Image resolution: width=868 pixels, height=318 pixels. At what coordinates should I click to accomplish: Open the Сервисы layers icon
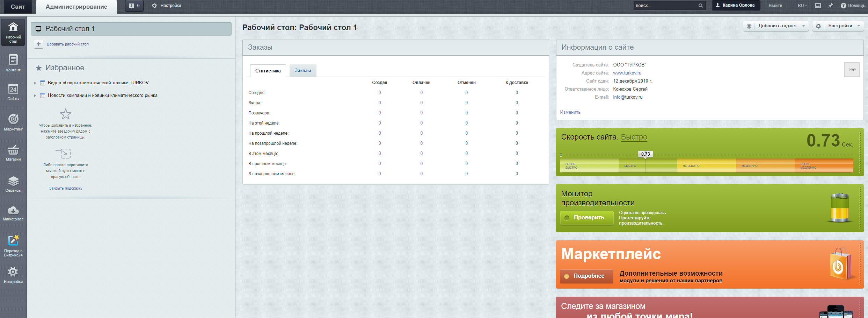point(13,184)
